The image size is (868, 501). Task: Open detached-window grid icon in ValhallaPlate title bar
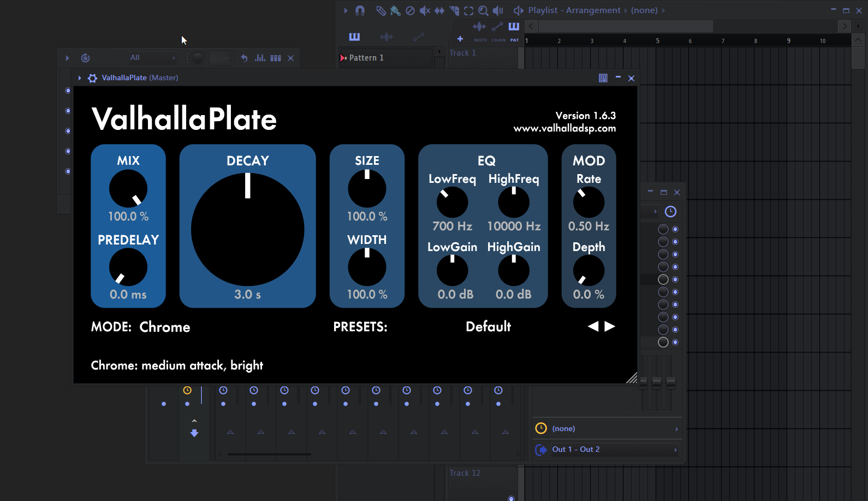(x=603, y=78)
